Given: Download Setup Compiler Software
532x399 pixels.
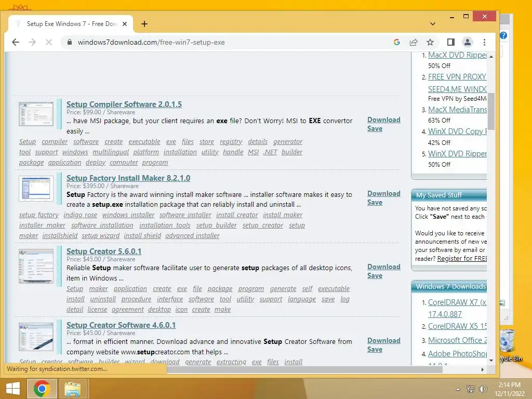Looking at the screenshot, I should pos(384,120).
